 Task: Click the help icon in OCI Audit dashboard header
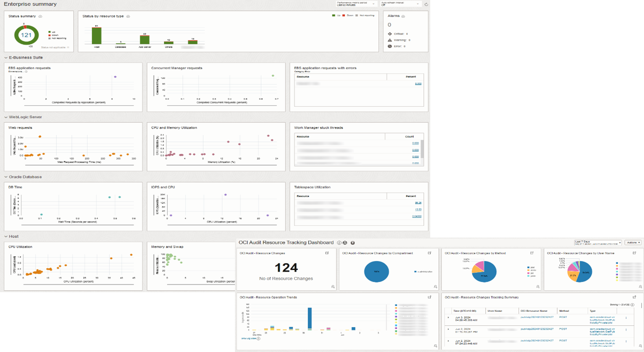click(x=352, y=243)
